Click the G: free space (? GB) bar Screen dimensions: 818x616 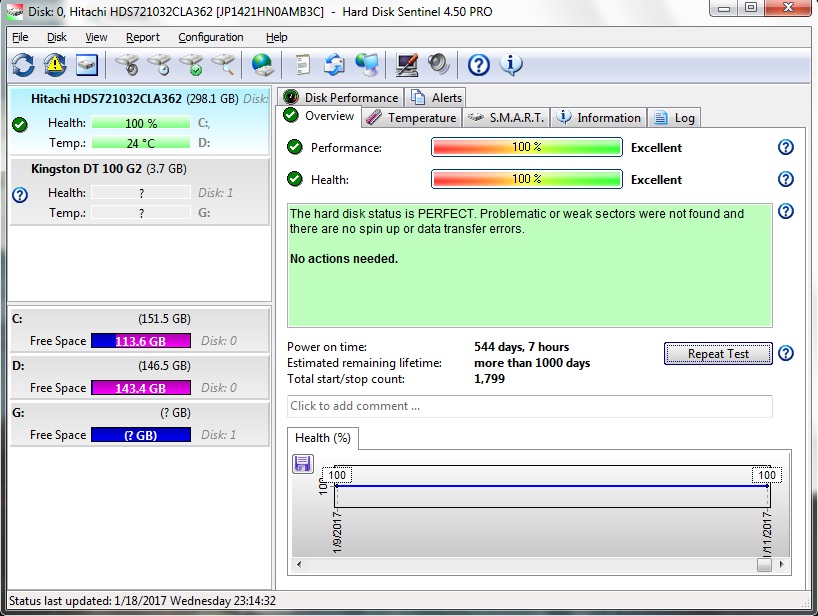(x=141, y=434)
